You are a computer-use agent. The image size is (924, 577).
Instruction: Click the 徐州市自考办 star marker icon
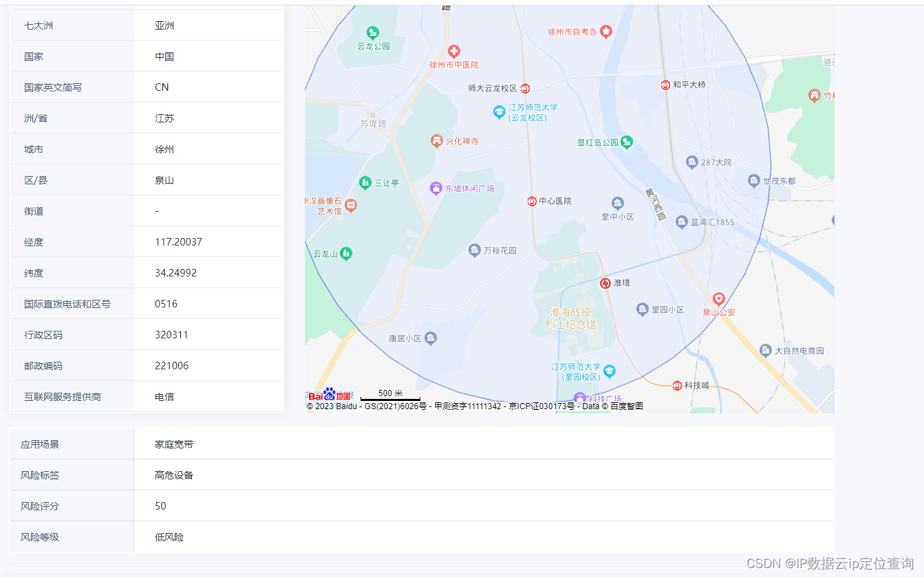coord(606,31)
